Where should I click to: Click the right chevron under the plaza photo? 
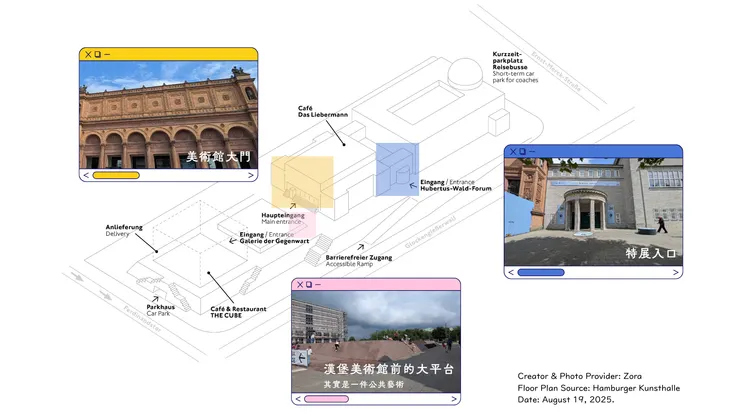tap(454, 399)
